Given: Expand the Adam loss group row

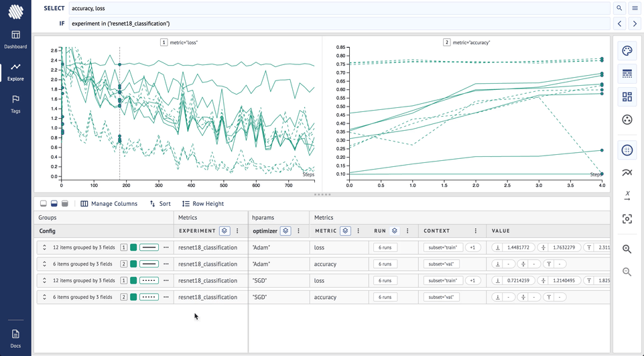Looking at the screenshot, I should point(44,247).
